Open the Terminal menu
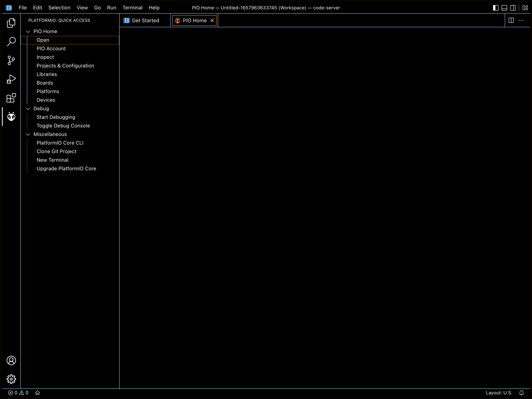 (132, 7)
